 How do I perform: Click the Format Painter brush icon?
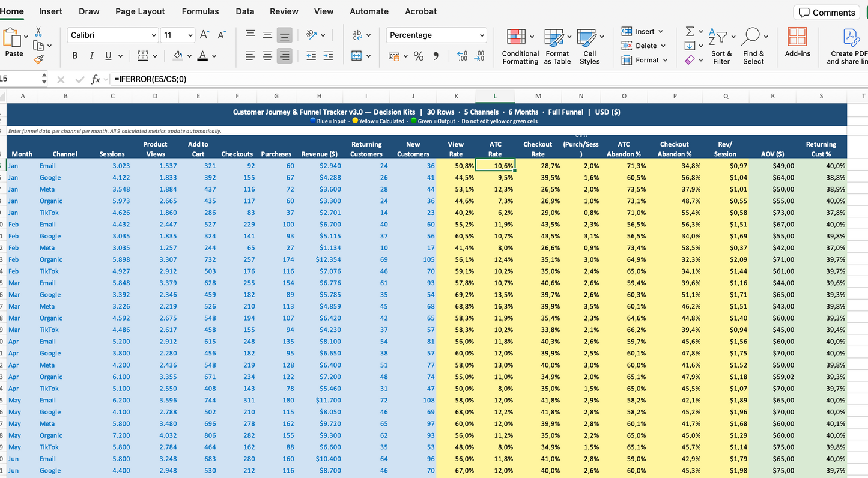tap(38, 59)
